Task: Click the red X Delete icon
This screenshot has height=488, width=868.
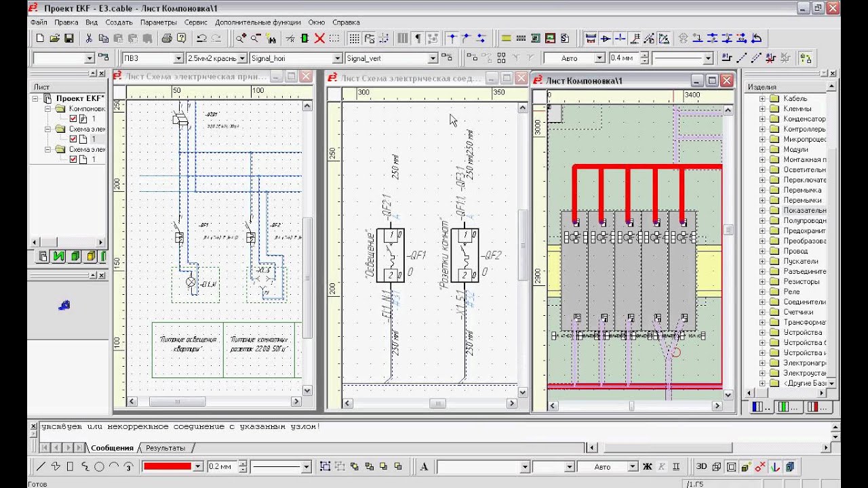Action: coord(319,38)
